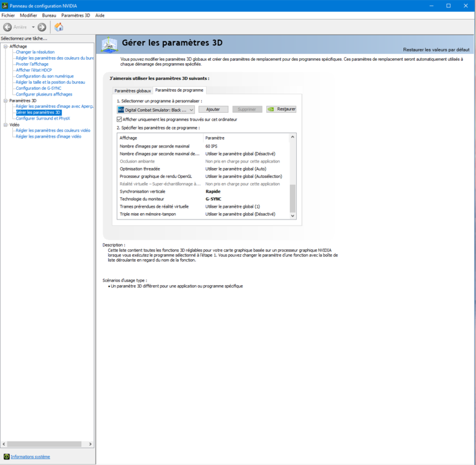The image size is (476, 465).
Task: Select Configuration du son numérique
Action: (45, 76)
